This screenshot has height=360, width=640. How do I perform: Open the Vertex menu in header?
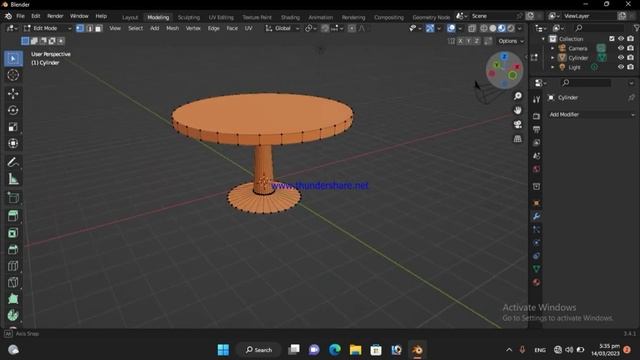(193, 28)
